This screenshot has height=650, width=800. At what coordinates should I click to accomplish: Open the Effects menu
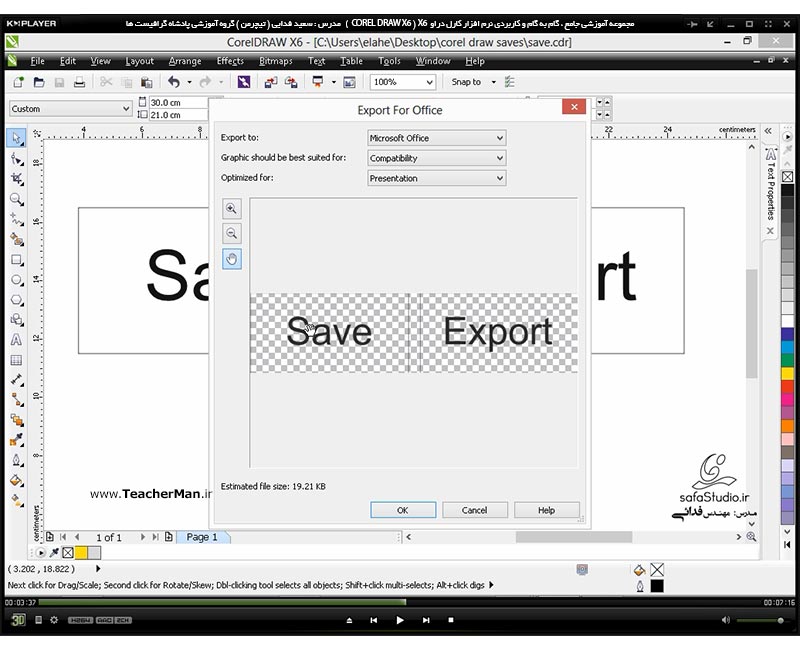click(x=230, y=61)
